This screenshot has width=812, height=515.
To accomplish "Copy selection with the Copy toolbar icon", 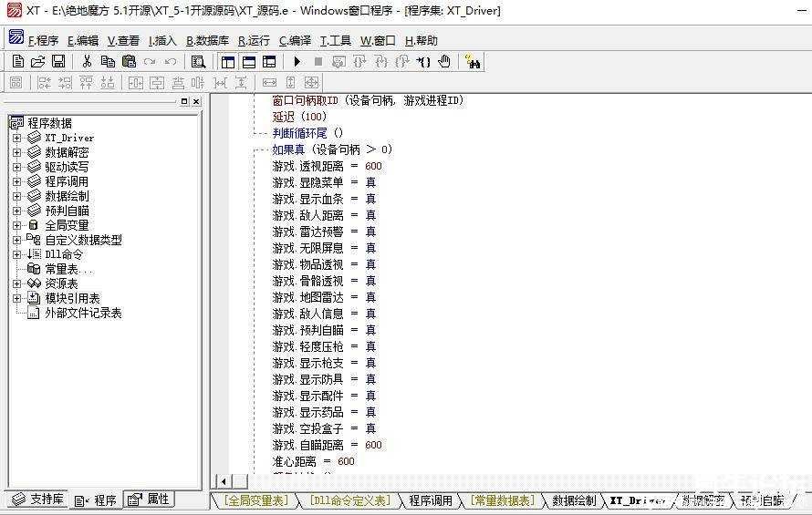I will point(108,62).
